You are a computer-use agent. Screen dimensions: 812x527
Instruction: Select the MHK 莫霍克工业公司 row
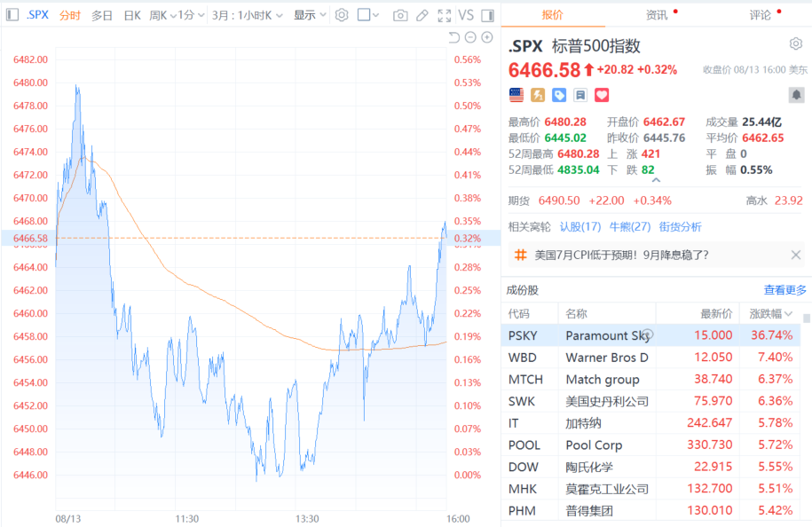click(651, 489)
